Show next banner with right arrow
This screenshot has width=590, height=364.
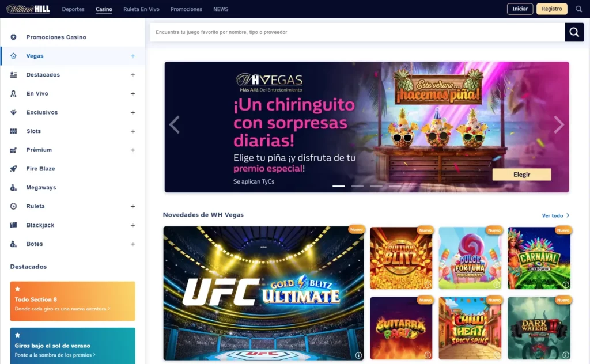tap(559, 124)
